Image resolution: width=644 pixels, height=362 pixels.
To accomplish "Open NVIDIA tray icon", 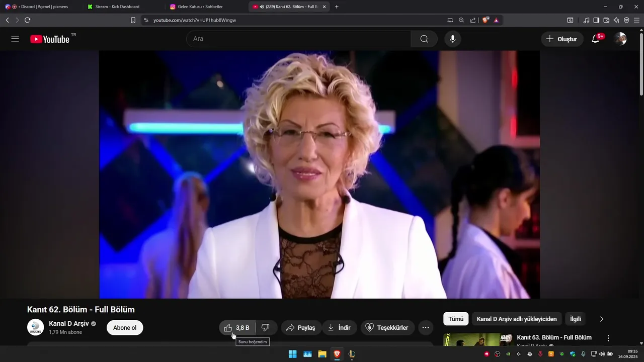I will (508, 354).
